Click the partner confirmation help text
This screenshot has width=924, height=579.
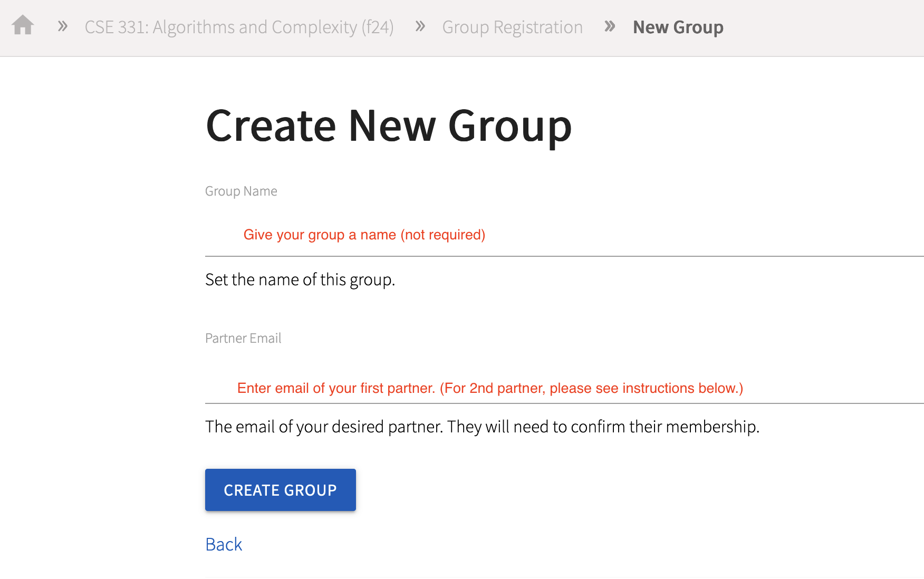(482, 427)
